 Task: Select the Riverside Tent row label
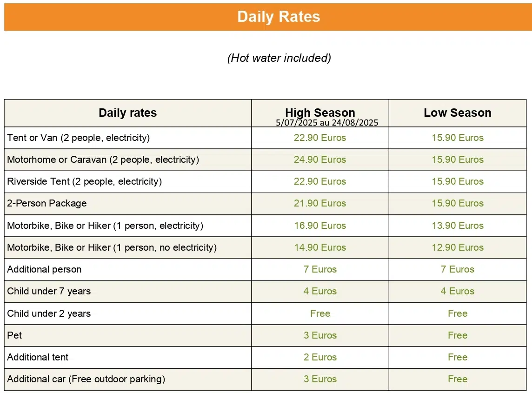[85, 181]
